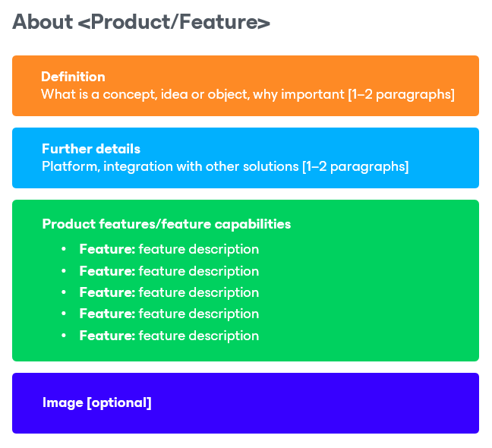The height and width of the screenshot is (448, 492).
Task: Click the bullet dot before the first Feature
Action: (64, 249)
